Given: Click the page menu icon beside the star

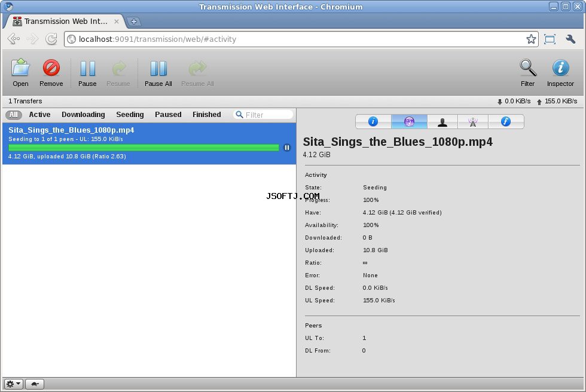Looking at the screenshot, I should tap(550, 39).
